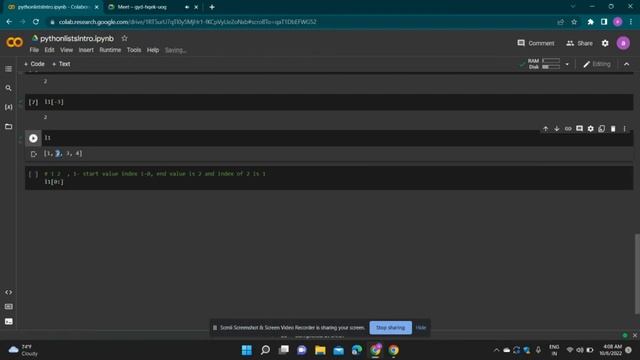Click the notebook vertical scrollbar
The width and height of the screenshot is (640, 360).
click(637, 273)
